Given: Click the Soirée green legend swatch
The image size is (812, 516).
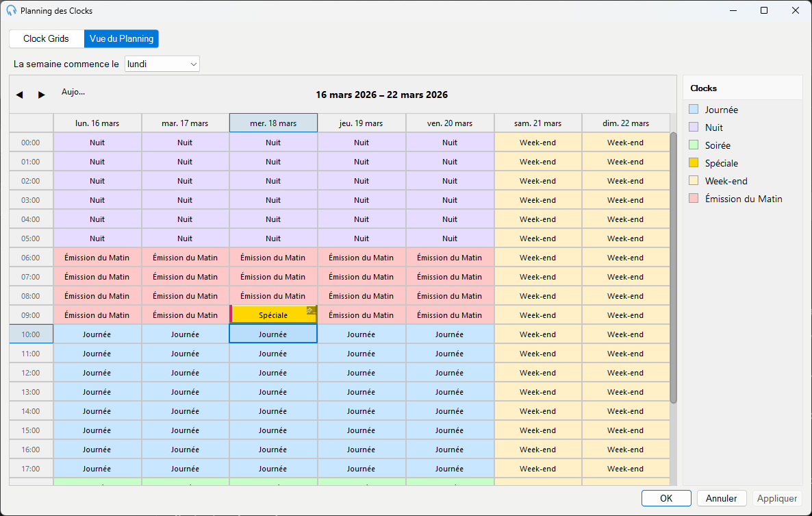Looking at the screenshot, I should tap(694, 145).
